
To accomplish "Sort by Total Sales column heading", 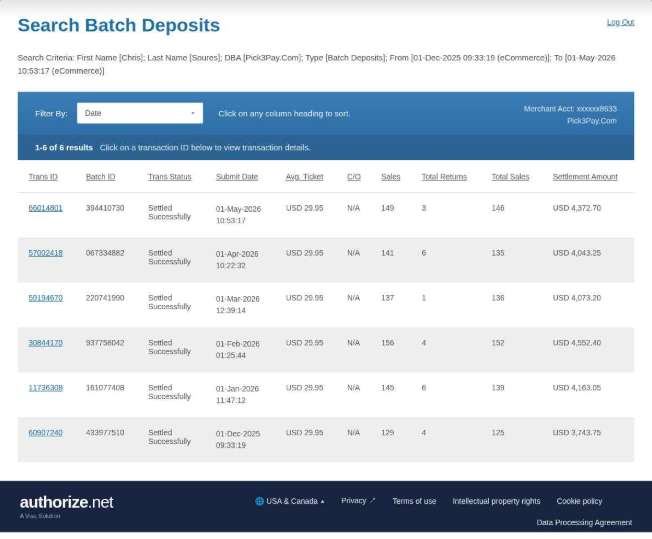I will 510,177.
